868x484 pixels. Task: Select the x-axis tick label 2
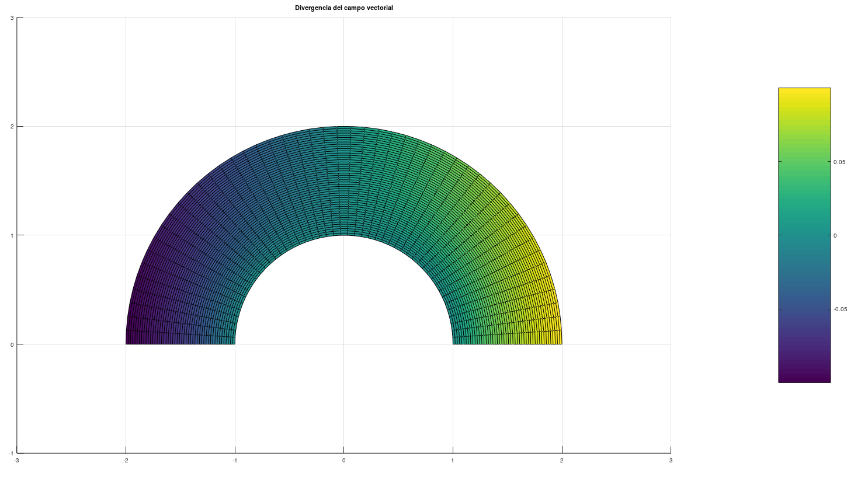coord(561,461)
